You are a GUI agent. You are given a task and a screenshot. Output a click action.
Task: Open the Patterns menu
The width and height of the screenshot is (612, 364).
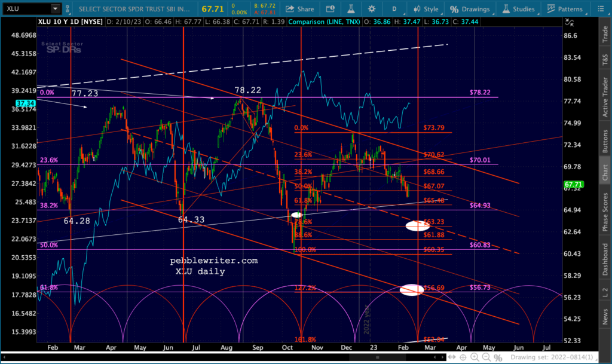(565, 8)
